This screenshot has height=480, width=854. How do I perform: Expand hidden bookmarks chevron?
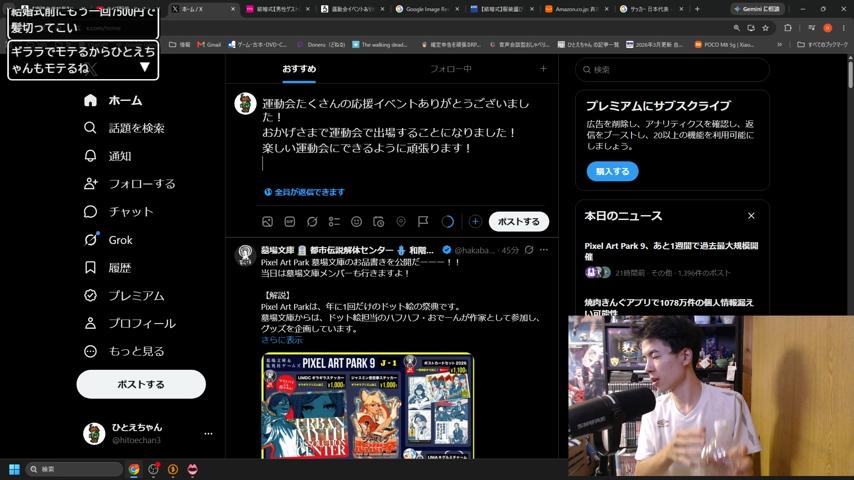(x=779, y=45)
